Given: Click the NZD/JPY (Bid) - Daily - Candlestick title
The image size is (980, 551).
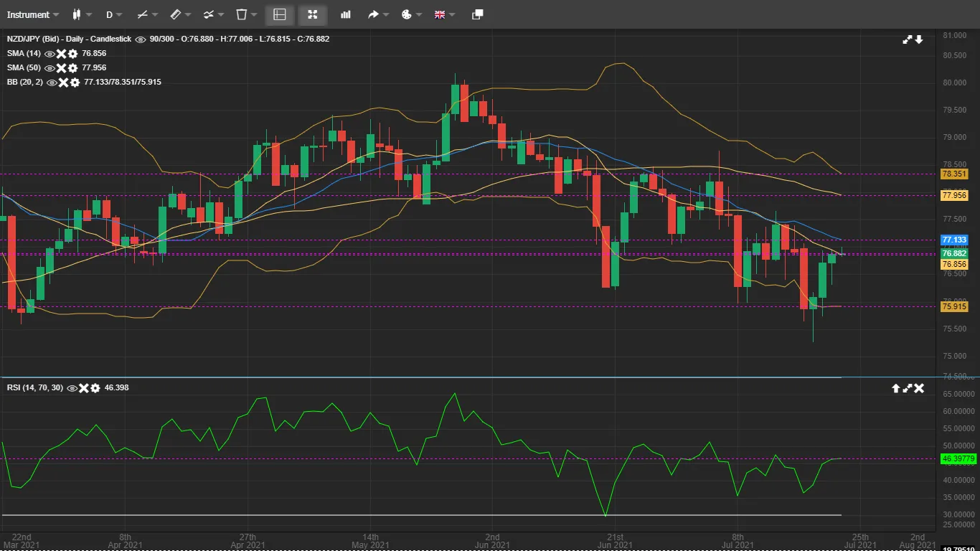Looking at the screenshot, I should [x=69, y=39].
